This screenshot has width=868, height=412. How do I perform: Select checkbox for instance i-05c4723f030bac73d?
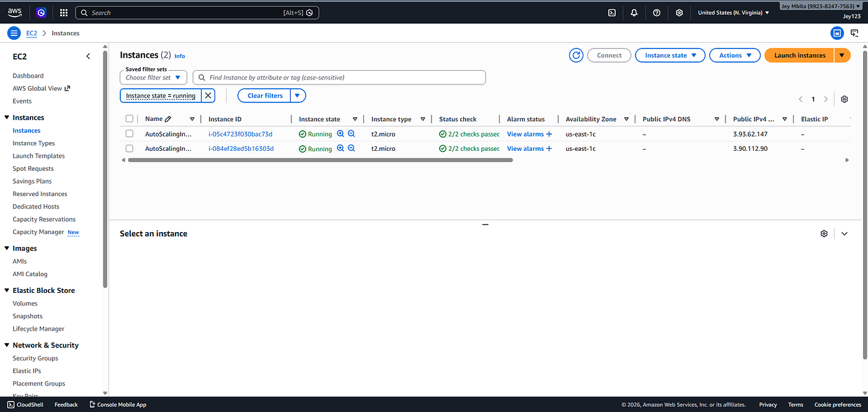130,134
